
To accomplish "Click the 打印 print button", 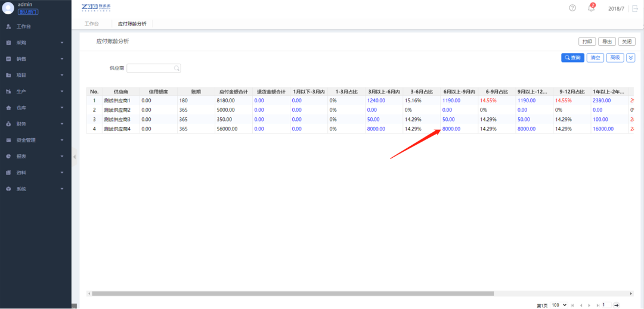I will (x=587, y=42).
